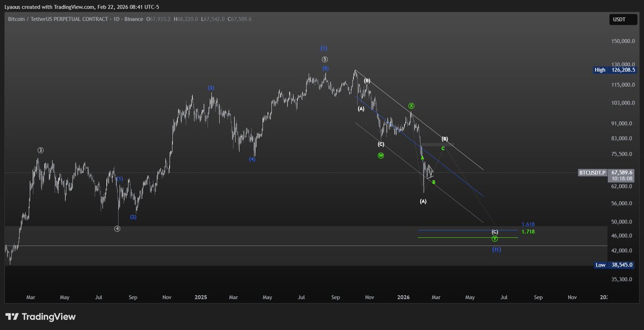
Task: Click the high value H68,220.0
Action: click(x=185, y=19)
